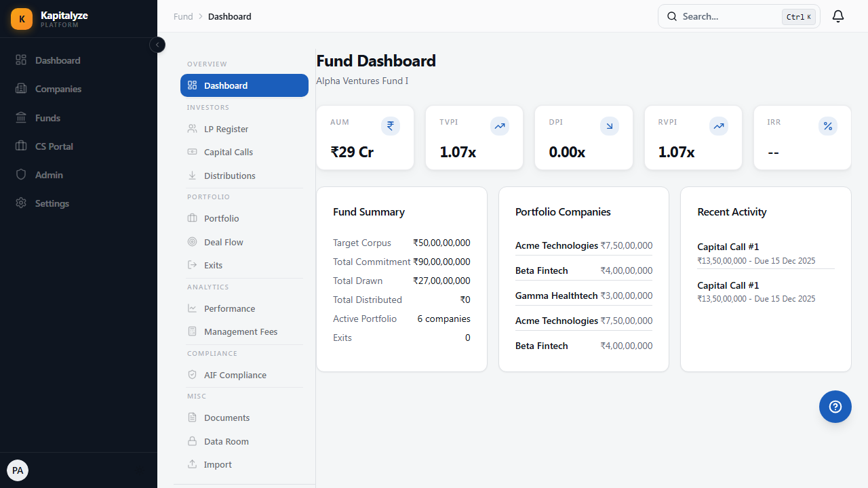Viewport: 868px width, 488px height.
Task: Open CS Portal in the main sidebar
Action: coord(79,146)
